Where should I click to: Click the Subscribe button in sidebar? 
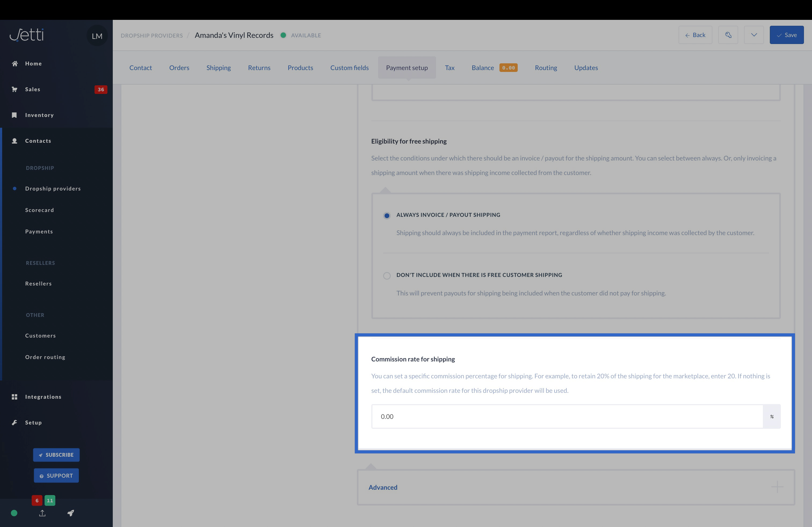click(x=56, y=455)
